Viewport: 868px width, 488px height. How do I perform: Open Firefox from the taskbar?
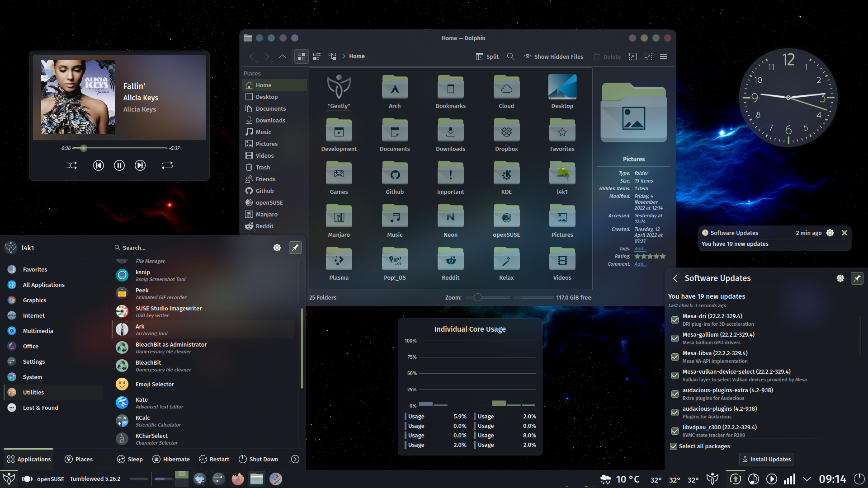[x=238, y=479]
